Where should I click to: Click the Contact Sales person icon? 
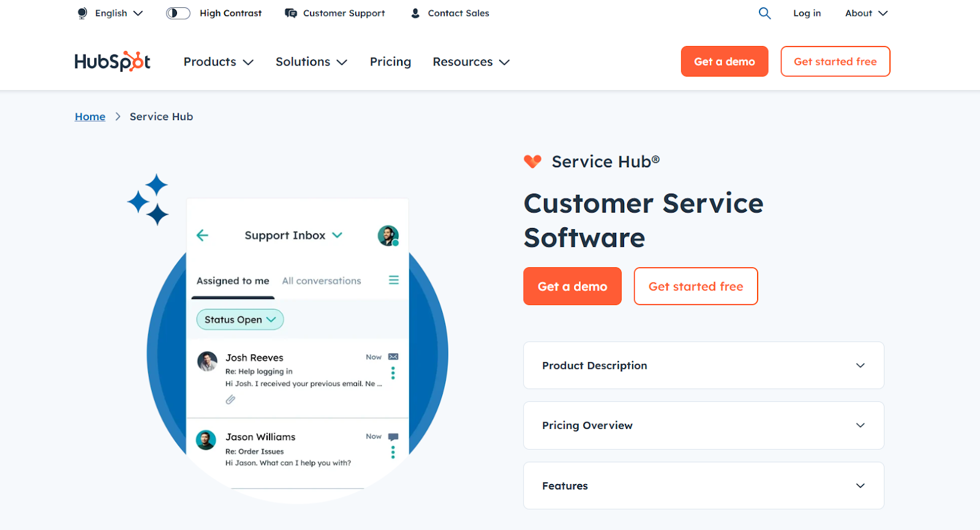415,13
